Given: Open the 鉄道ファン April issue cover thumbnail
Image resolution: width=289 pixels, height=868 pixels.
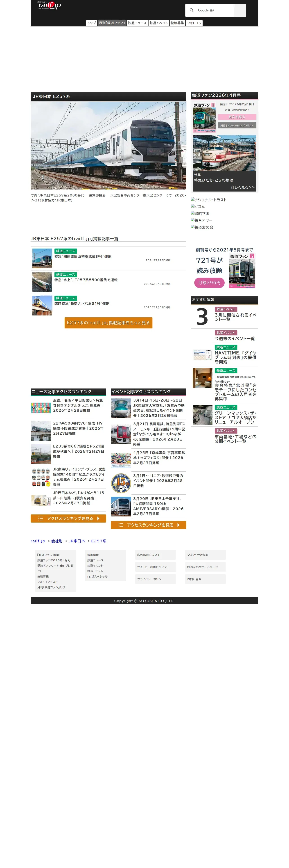Looking at the screenshot, I should coord(204,118).
